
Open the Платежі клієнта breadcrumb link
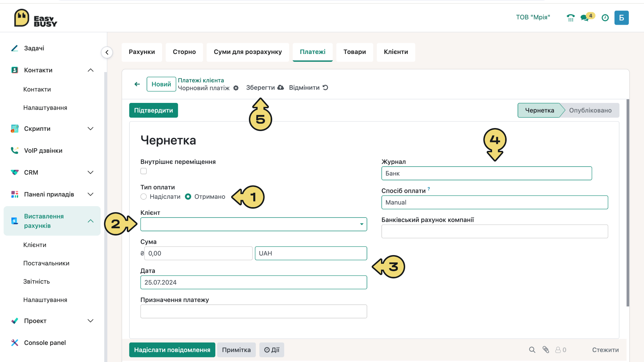coord(201,80)
